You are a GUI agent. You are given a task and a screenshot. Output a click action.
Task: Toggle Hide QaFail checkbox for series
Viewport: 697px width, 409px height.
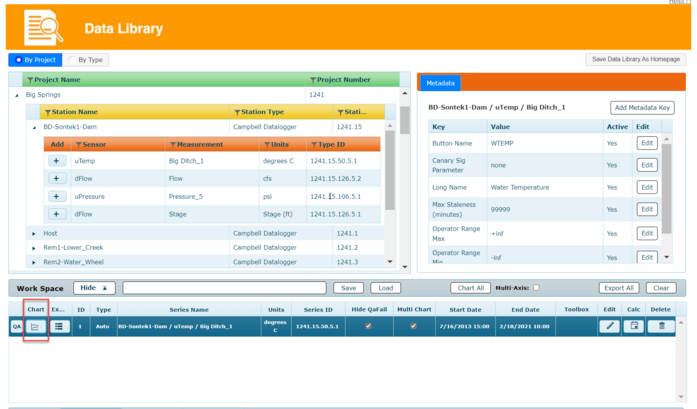point(368,326)
